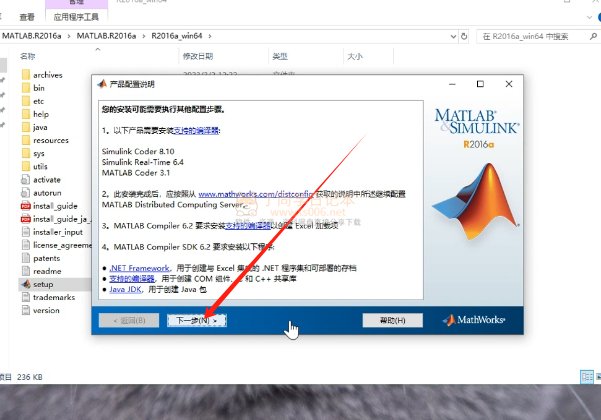Expand the chevron after R2016a_win64 breadcrumb
This screenshot has height=420, width=601.
pyautogui.click(x=210, y=36)
